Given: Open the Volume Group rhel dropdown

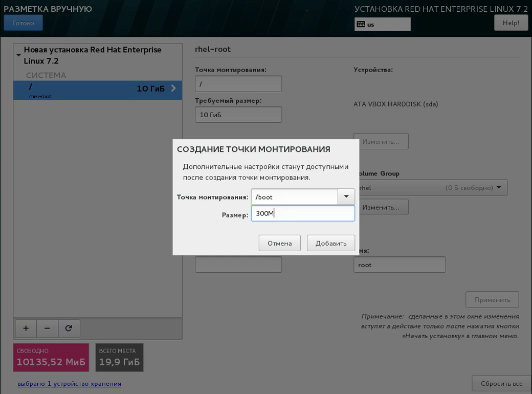Looking at the screenshot, I should [432, 188].
